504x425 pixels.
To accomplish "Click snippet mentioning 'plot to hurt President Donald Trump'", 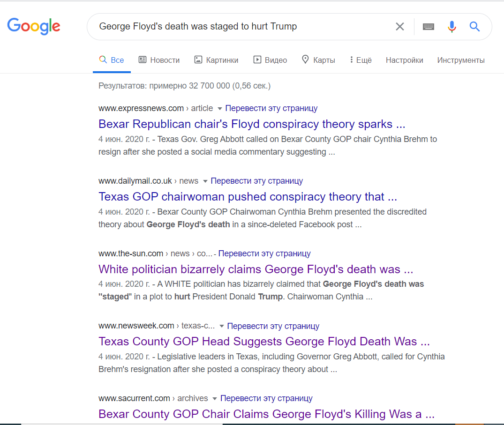I will pos(261,291).
